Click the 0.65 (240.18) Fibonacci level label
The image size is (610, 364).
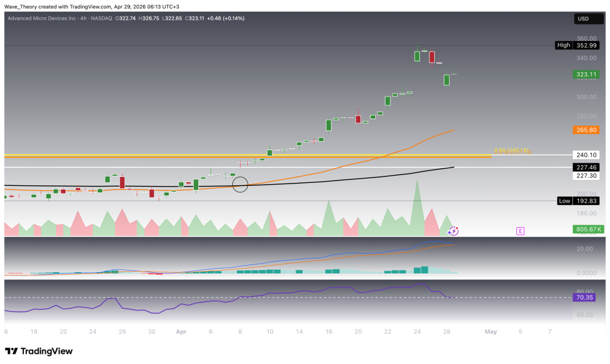click(x=511, y=150)
